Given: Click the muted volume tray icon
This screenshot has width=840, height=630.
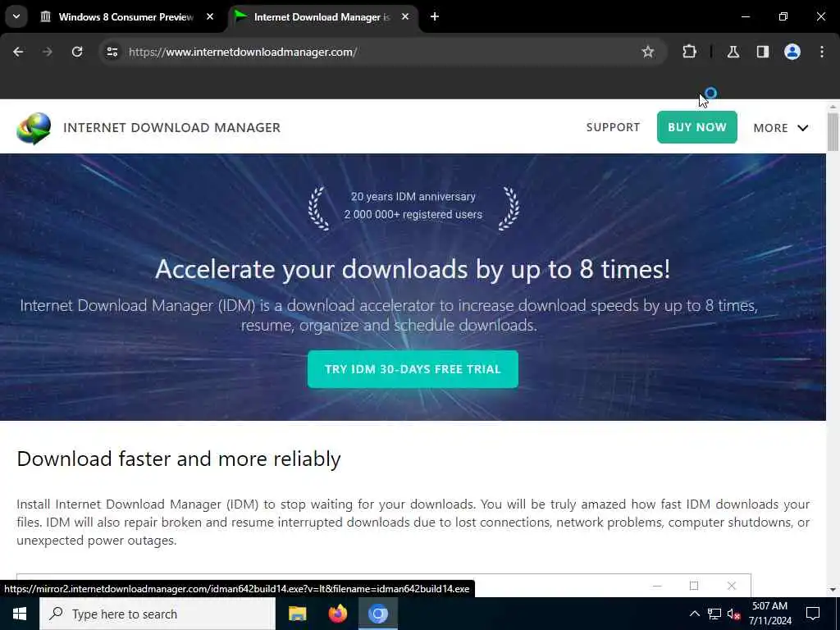Looking at the screenshot, I should click(x=734, y=614).
